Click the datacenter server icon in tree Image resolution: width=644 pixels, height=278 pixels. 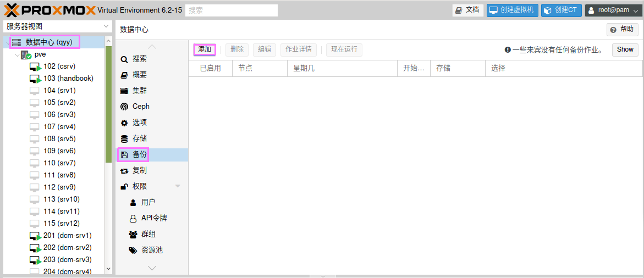tap(16, 42)
